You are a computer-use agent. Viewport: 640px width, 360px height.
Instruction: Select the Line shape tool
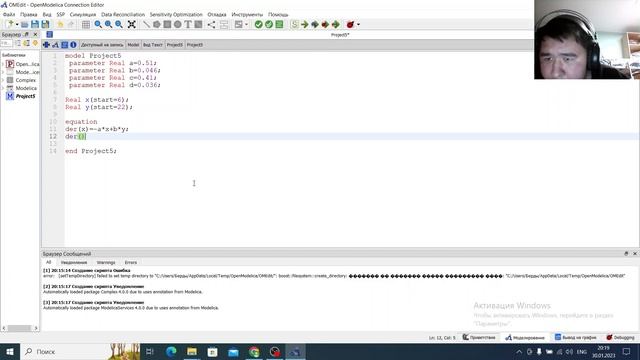pyautogui.click(x=146, y=24)
